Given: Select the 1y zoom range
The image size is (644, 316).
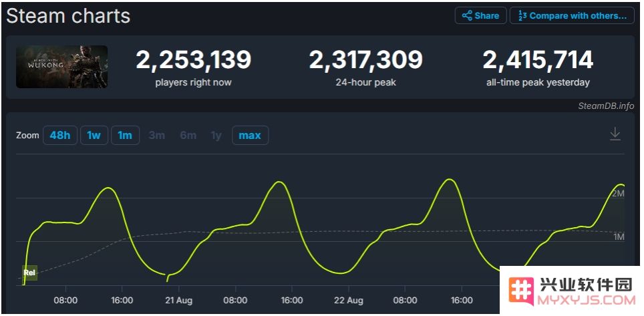Looking at the screenshot, I should pyautogui.click(x=216, y=135).
